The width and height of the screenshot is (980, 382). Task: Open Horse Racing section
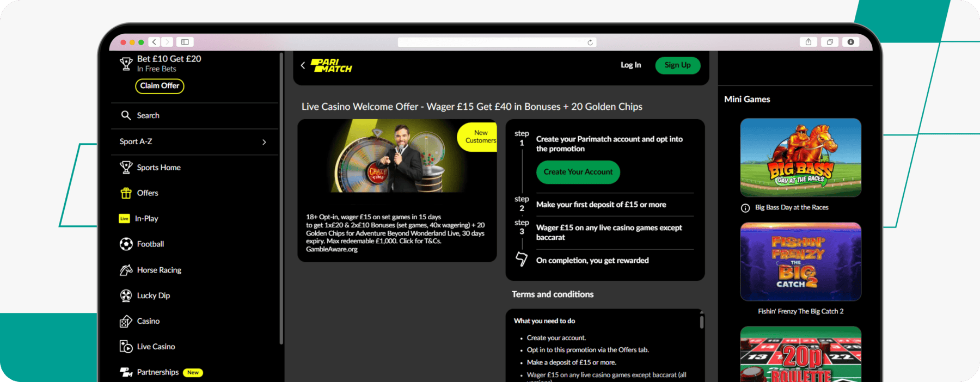(x=159, y=270)
